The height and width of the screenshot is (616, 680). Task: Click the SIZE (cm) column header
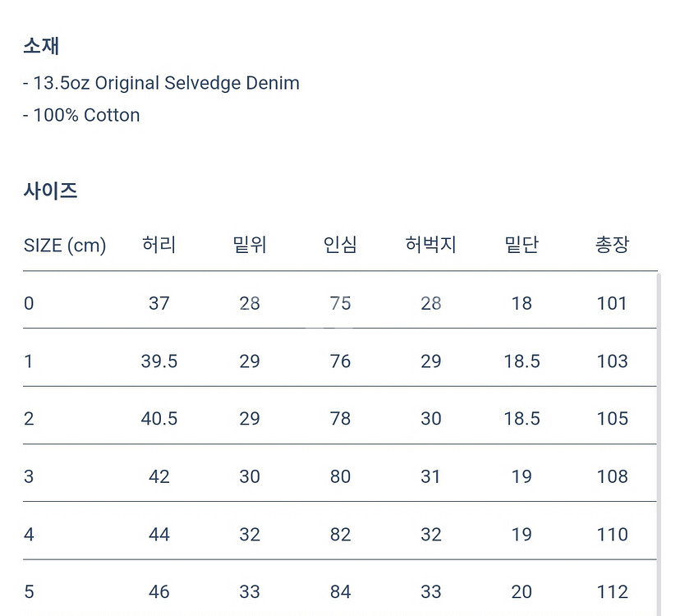tap(65, 246)
